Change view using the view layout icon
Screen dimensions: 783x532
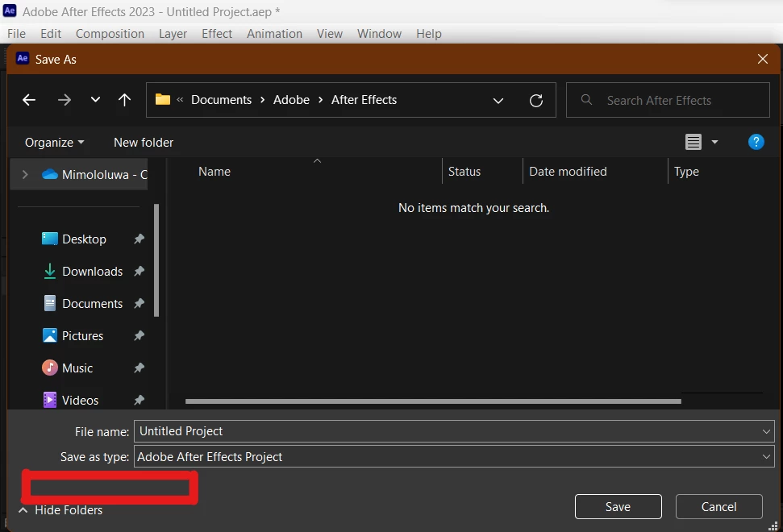(x=693, y=142)
